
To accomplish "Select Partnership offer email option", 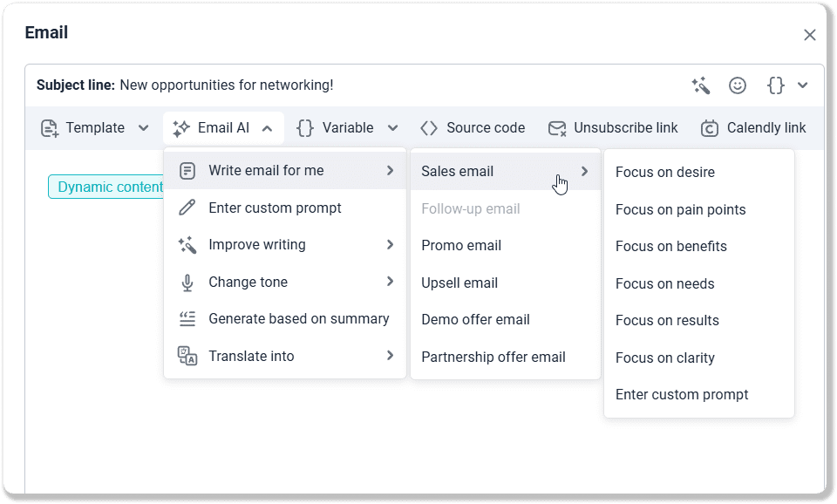I will (493, 358).
